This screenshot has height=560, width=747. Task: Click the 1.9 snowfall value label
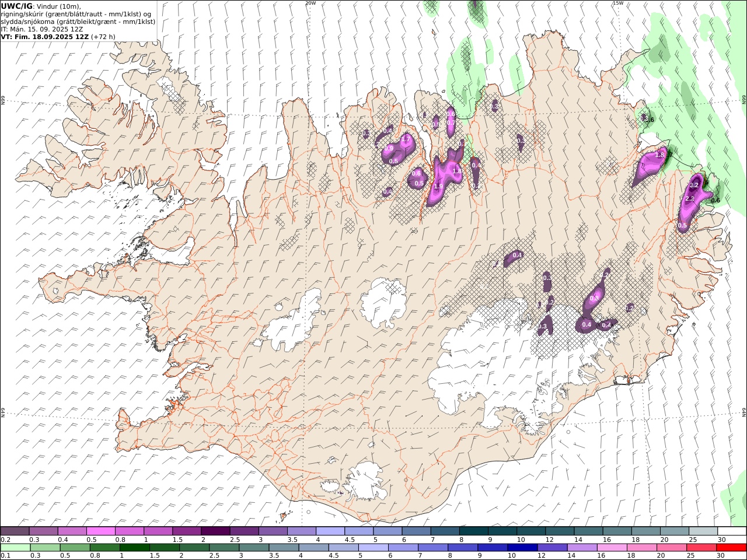click(438, 186)
